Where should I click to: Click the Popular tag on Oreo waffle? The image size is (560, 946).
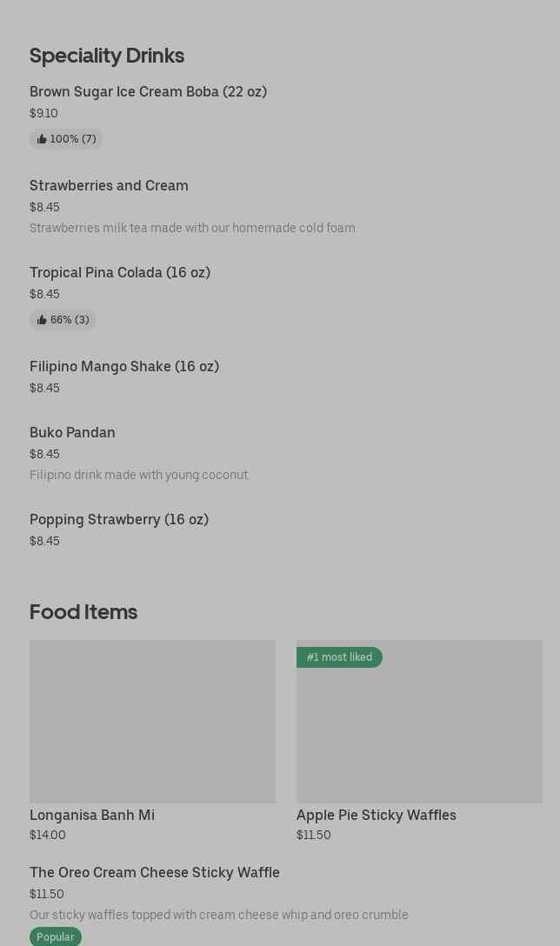pos(56,936)
